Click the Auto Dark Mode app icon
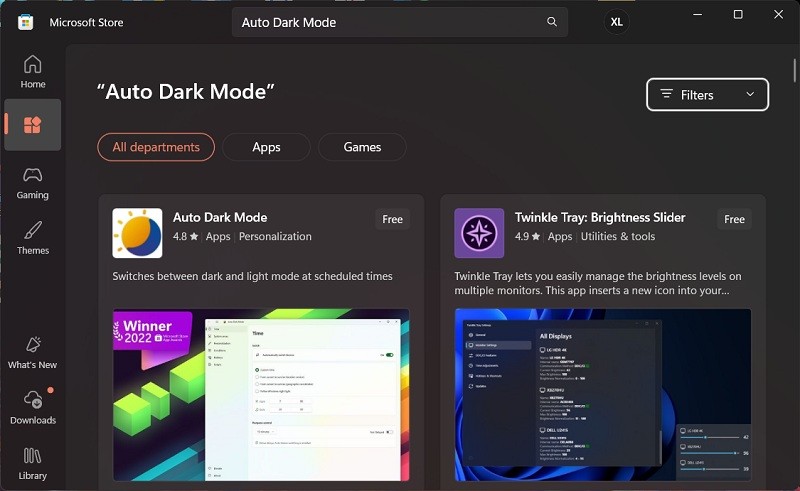 point(137,233)
